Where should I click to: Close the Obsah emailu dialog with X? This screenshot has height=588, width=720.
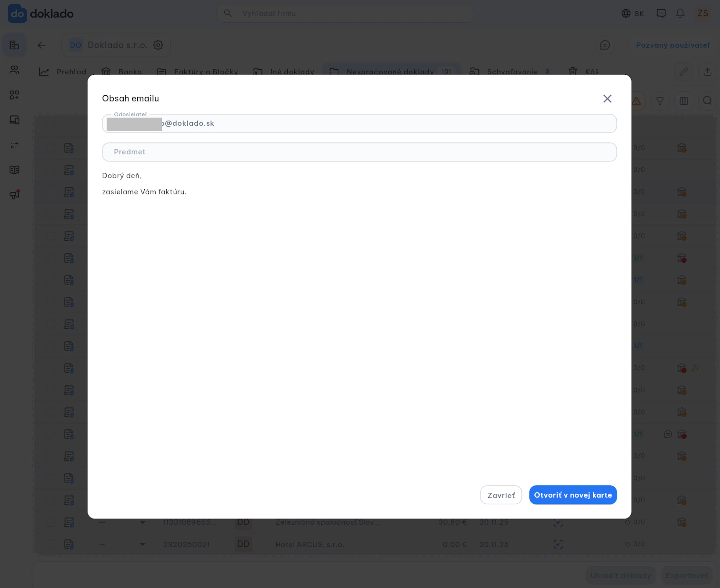pyautogui.click(x=607, y=99)
